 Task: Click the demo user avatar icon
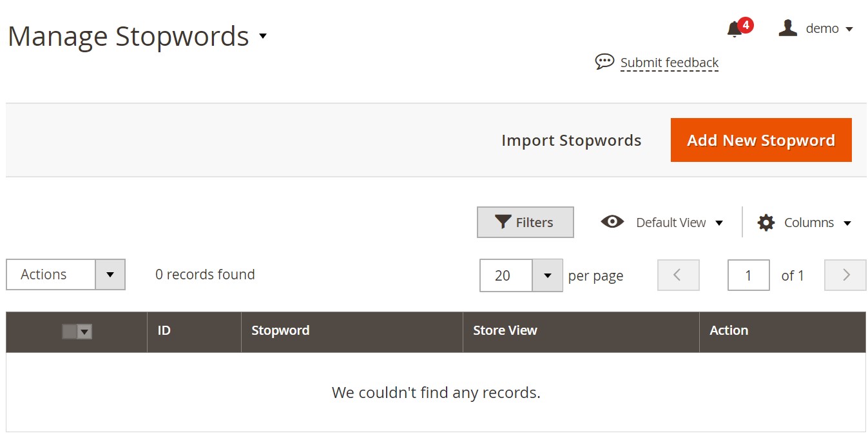click(787, 28)
